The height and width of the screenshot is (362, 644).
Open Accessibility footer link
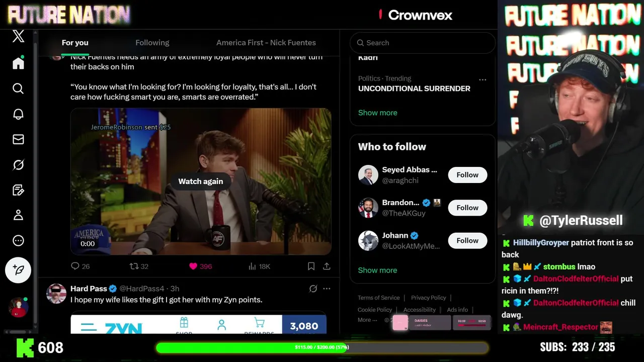[x=419, y=310]
